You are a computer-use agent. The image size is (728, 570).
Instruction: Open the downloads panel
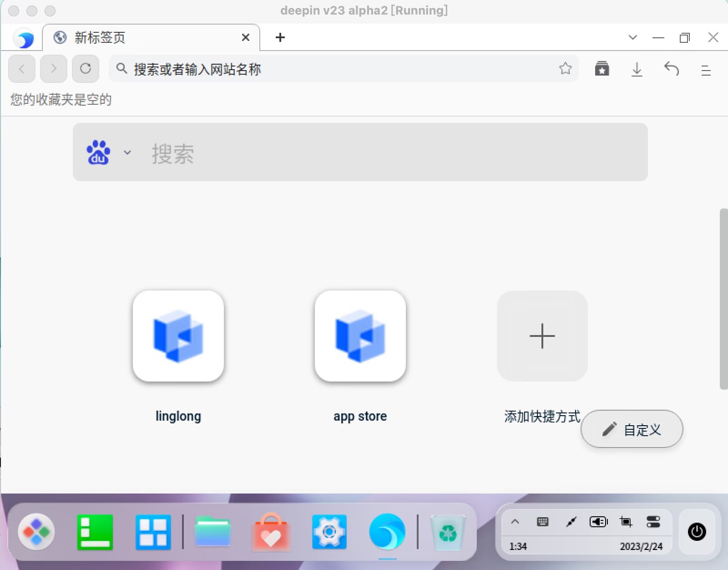click(637, 69)
